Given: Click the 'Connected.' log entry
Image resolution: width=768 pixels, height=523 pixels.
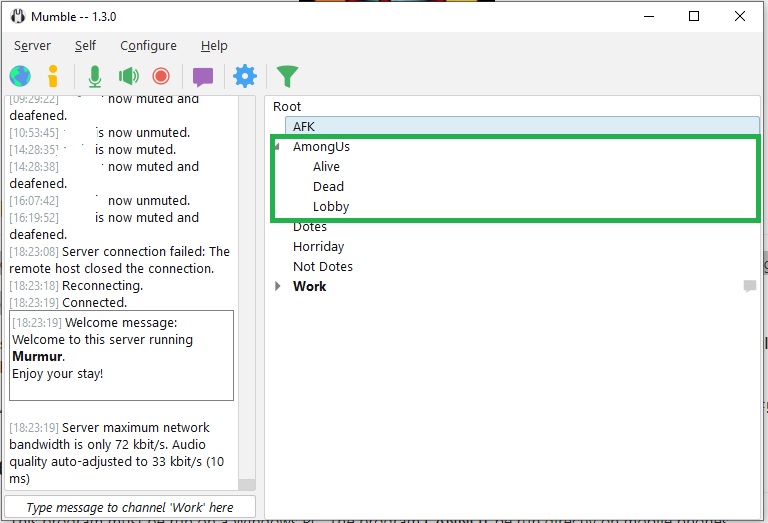Looking at the screenshot, I should [68, 303].
